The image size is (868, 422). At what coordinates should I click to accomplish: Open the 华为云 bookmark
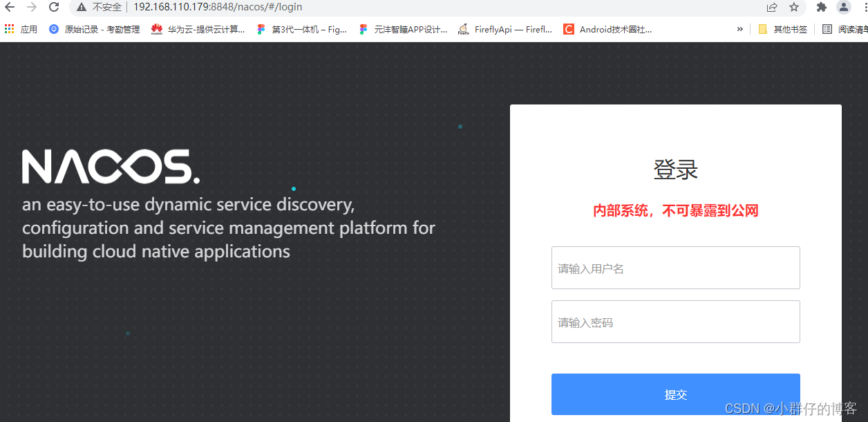tap(198, 29)
